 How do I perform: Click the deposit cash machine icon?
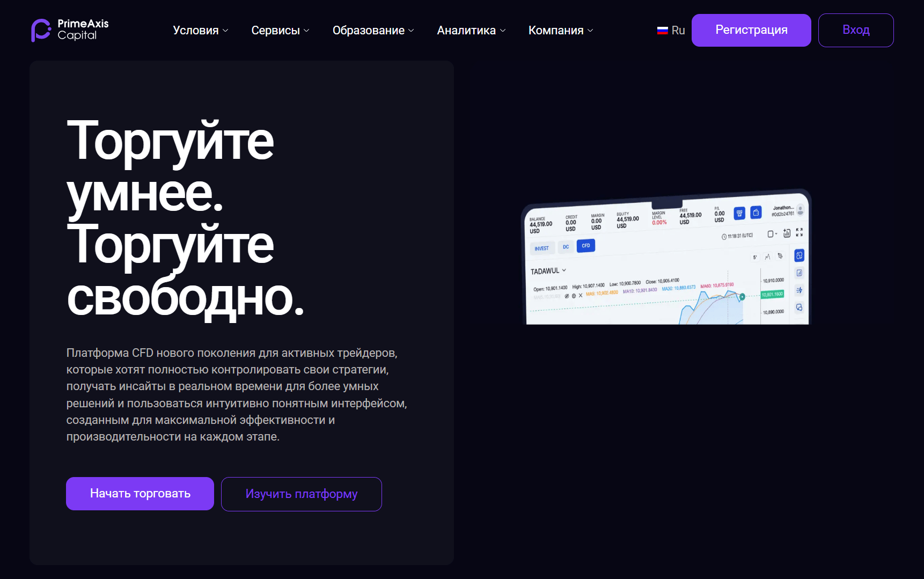(739, 213)
